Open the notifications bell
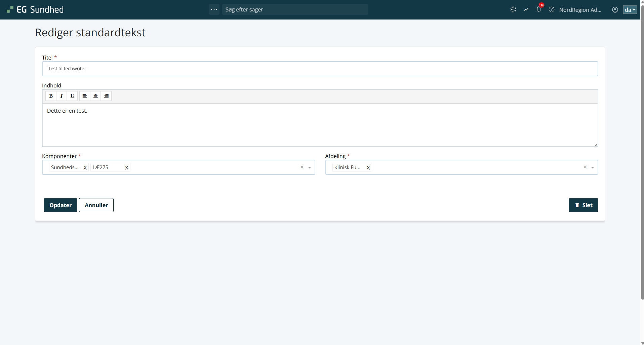 click(538, 10)
